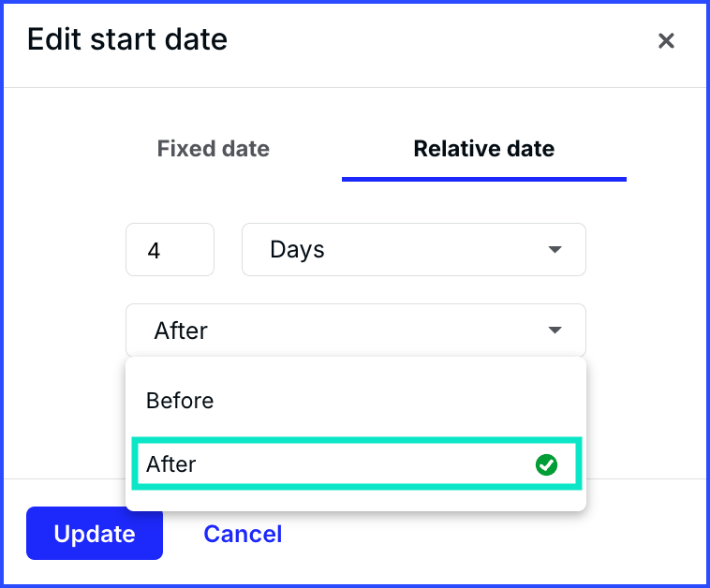Click the green checkmark beside After
This screenshot has height=588, width=710.
[546, 464]
